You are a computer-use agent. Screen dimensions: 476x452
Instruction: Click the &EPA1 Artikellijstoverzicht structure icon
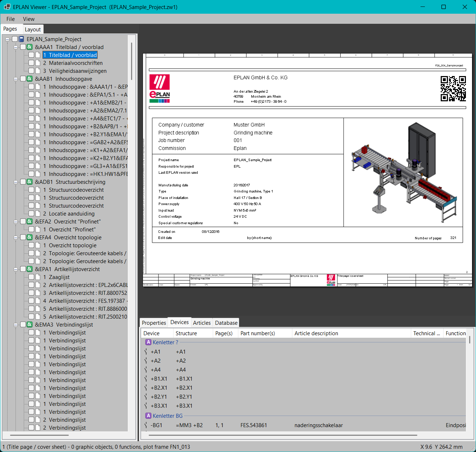pos(30,269)
